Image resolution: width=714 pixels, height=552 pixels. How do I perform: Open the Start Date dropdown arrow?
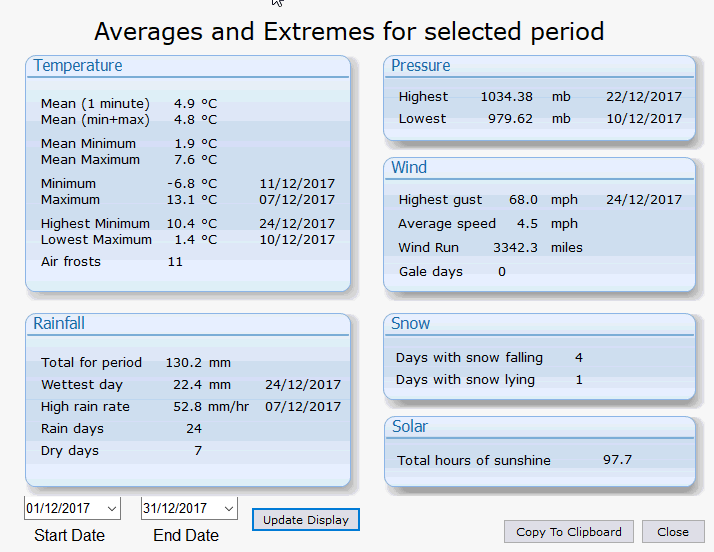tap(112, 508)
